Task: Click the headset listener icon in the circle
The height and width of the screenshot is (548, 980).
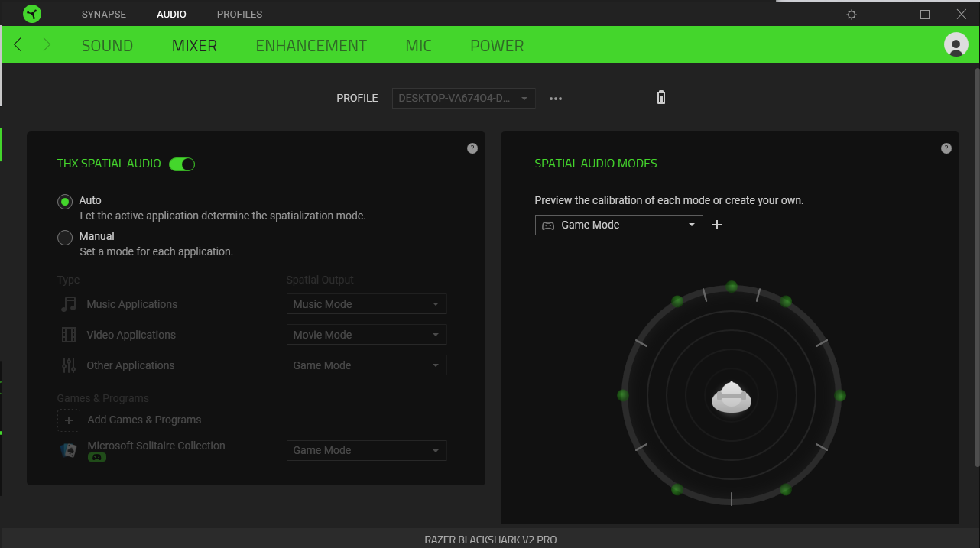Action: tap(732, 397)
